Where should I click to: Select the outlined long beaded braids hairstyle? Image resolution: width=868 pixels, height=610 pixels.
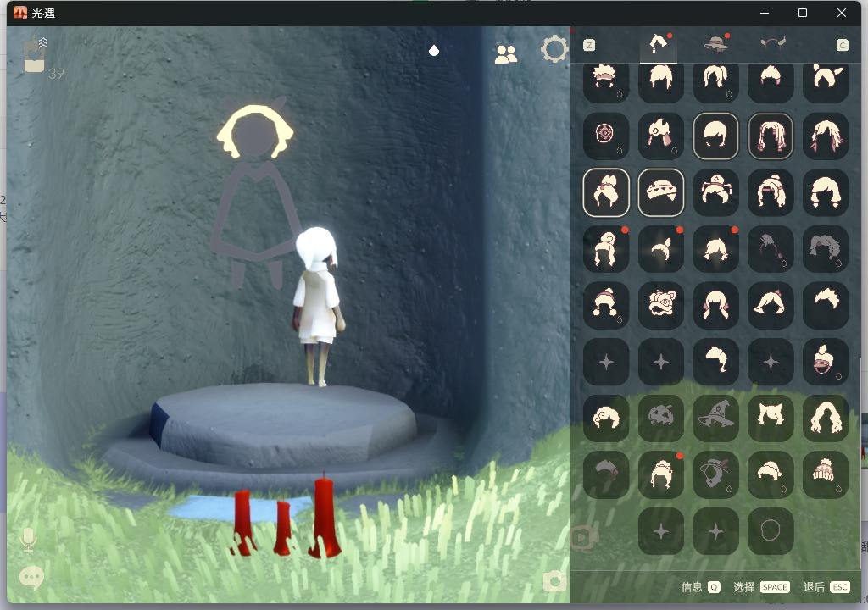point(771,135)
